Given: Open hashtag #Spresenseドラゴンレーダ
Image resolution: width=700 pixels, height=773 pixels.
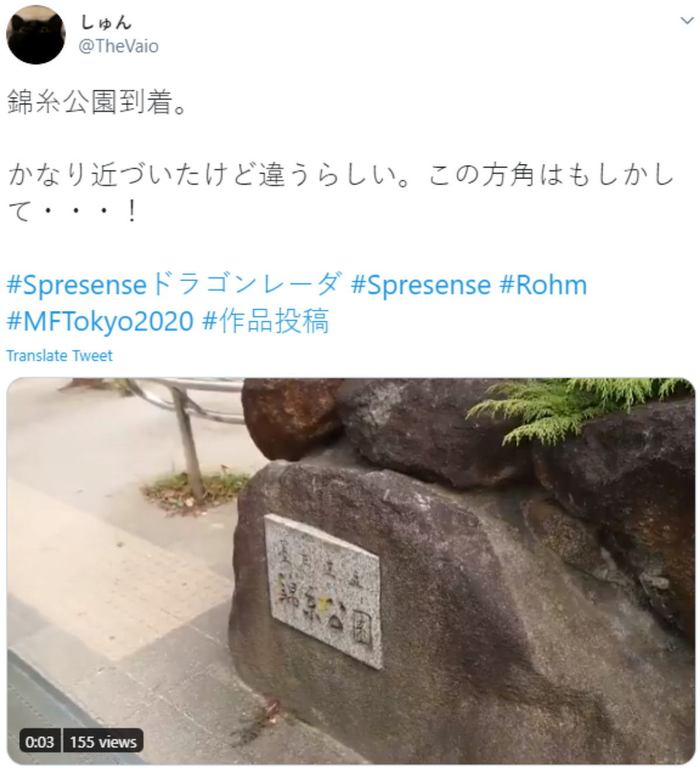Looking at the screenshot, I should pyautogui.click(x=173, y=285).
